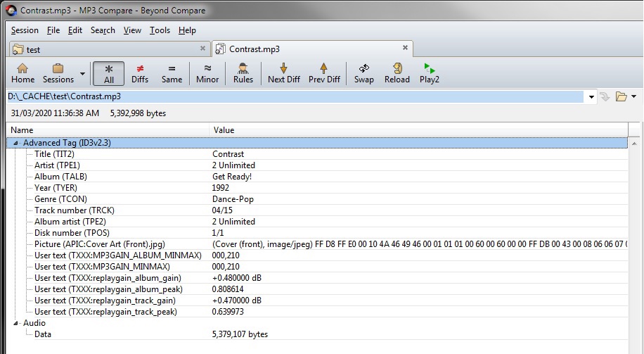Select the Genre (TCON) row
This screenshot has height=354, width=644.
[317, 199]
